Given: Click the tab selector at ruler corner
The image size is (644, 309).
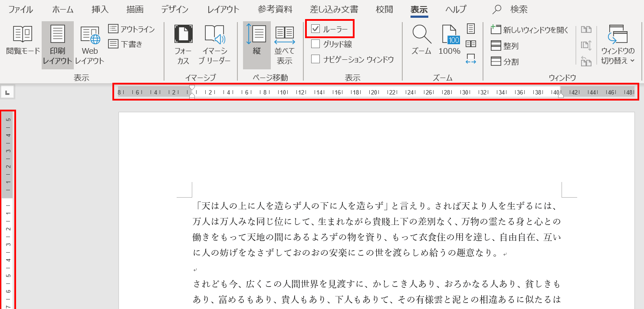Looking at the screenshot, I should (x=8, y=92).
